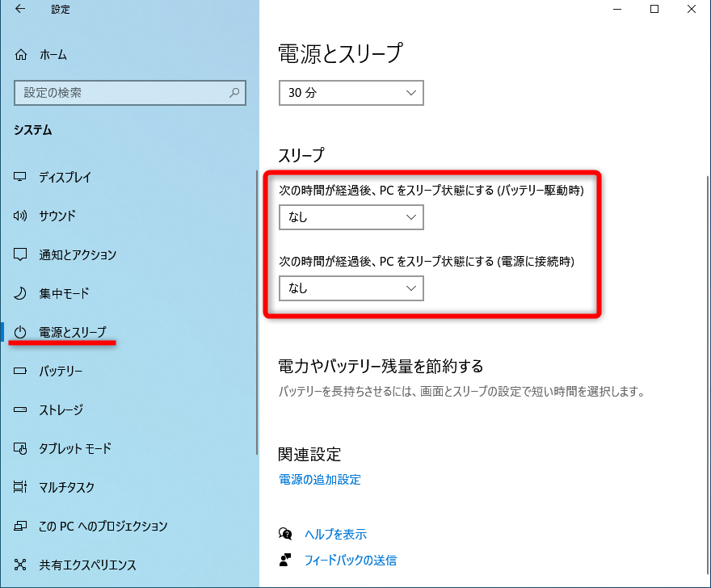Viewport: 711px width, 588px height.
Task: Select マルチタスク in the sidebar
Action: pyautogui.click(x=66, y=487)
